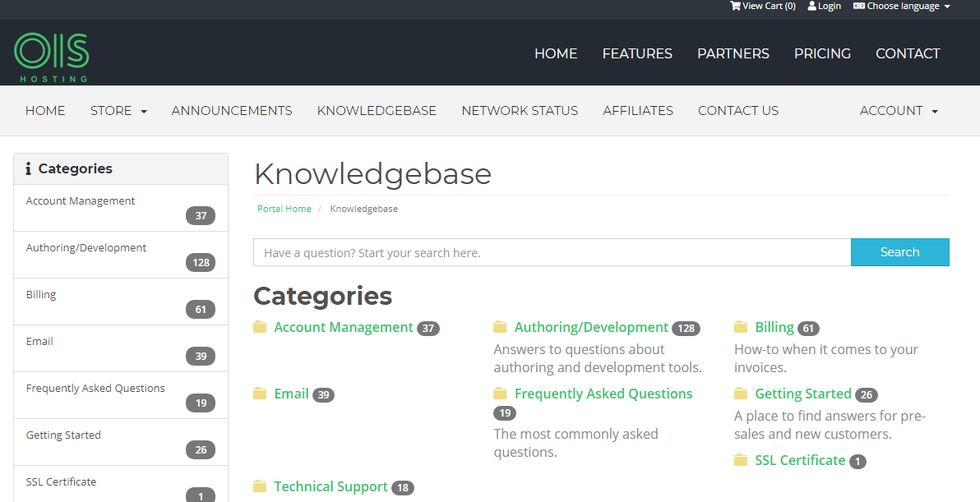
Task: Open CONTACT in top navigation
Action: click(908, 53)
